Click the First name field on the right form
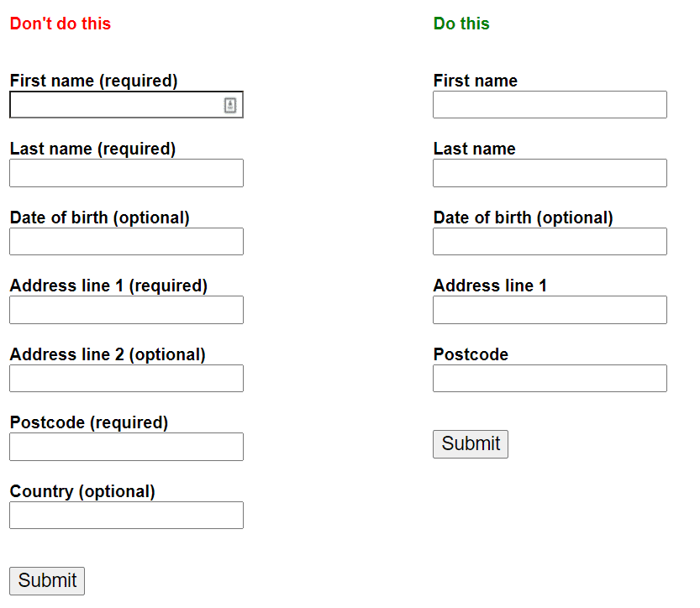Screen dimensions: 700x608 549,104
